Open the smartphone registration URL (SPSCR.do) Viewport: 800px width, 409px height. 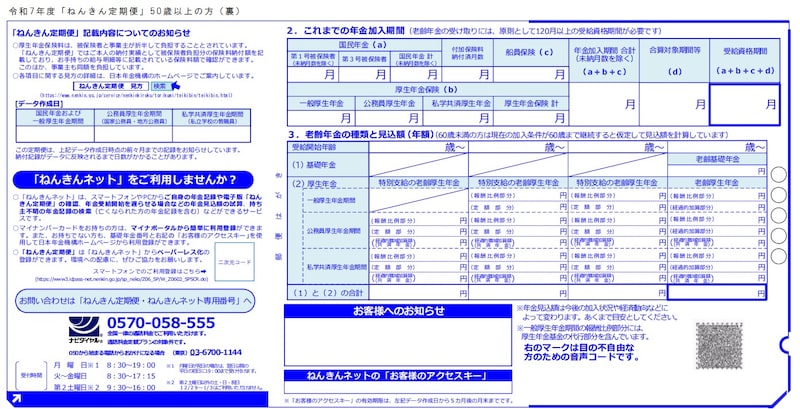(121, 279)
